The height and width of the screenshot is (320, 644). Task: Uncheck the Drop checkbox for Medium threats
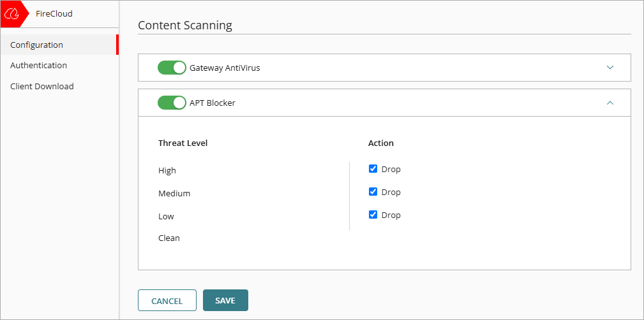click(x=373, y=192)
